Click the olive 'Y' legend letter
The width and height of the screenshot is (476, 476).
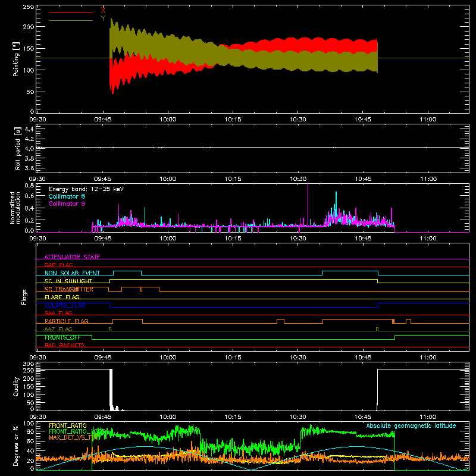(103, 18)
